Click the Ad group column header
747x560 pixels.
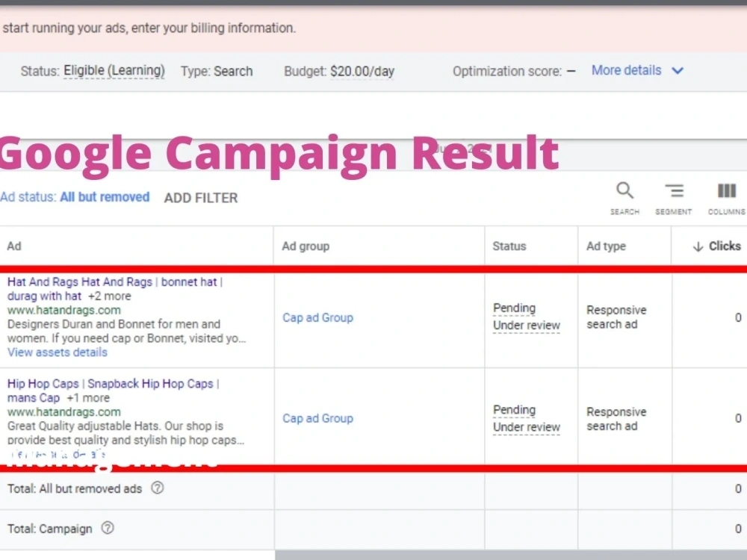(x=306, y=246)
